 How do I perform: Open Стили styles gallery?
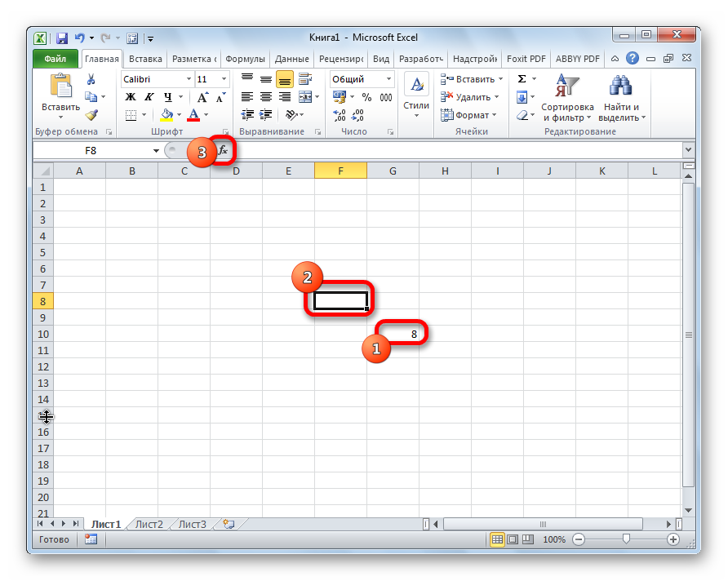point(416,95)
